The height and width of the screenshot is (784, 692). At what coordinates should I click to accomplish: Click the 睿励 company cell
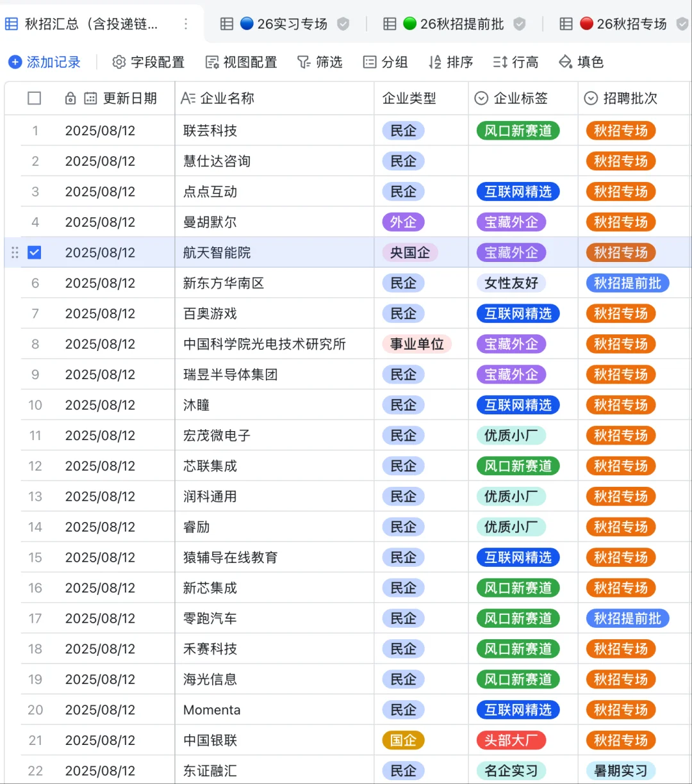pyautogui.click(x=274, y=527)
